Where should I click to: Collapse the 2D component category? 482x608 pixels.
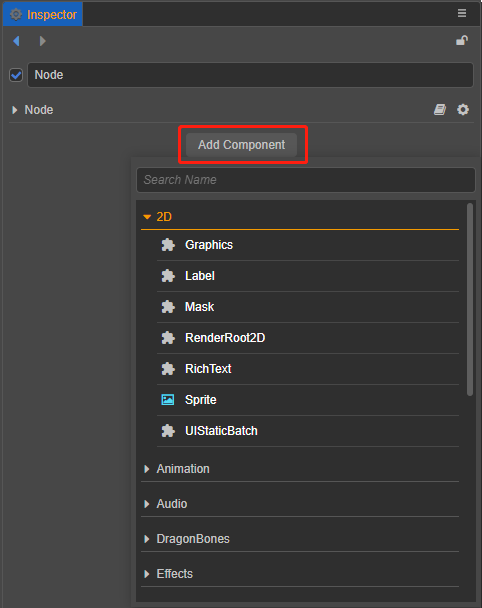coord(147,217)
